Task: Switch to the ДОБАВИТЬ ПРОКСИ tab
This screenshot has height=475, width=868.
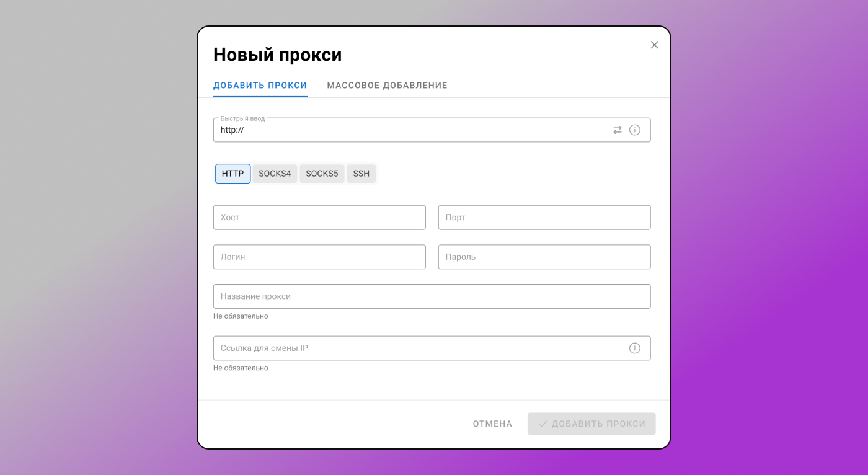Action: [x=260, y=85]
